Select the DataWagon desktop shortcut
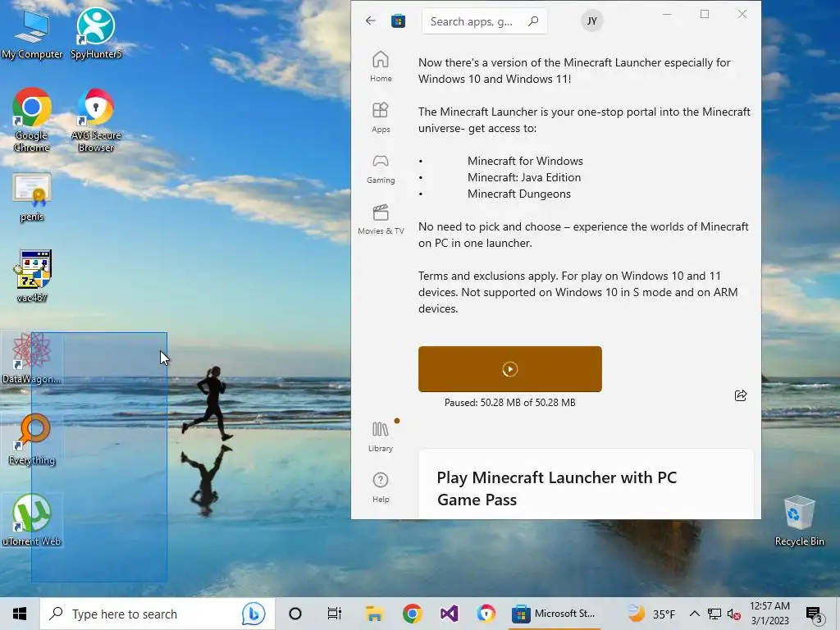Image resolution: width=840 pixels, height=630 pixels. click(x=32, y=358)
